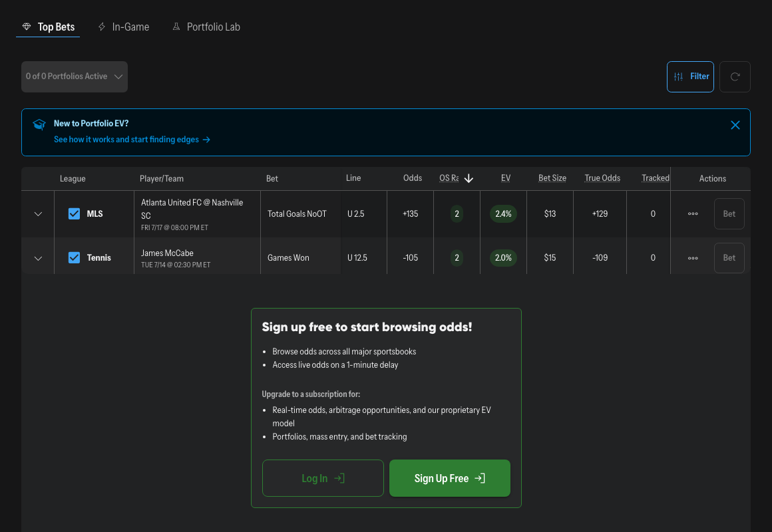Click the +135 odds value
The image size is (772, 532).
coord(410,213)
